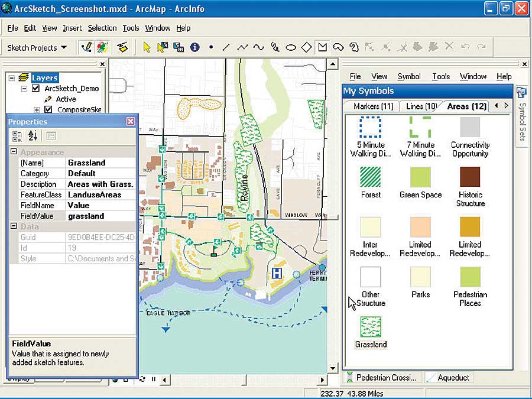Expand the CompositeSke layer tree node
This screenshot has height=399, width=532.
[x=37, y=110]
